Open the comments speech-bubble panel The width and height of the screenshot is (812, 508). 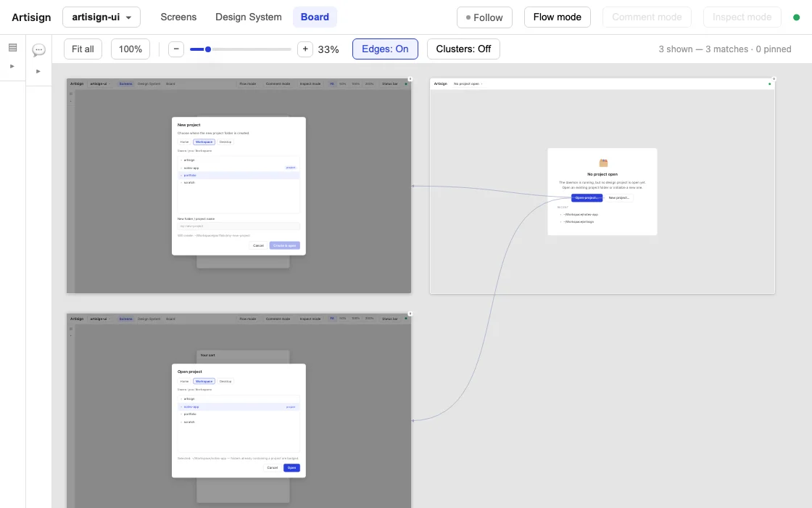tap(39, 50)
